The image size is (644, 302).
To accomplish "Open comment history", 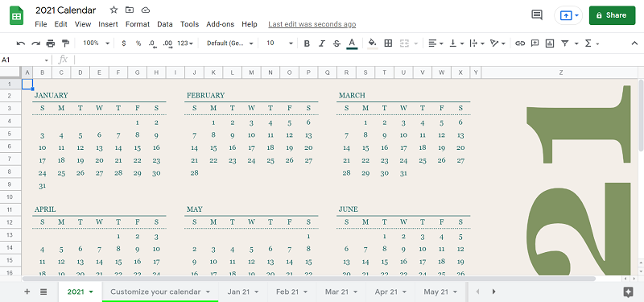I will point(537,15).
